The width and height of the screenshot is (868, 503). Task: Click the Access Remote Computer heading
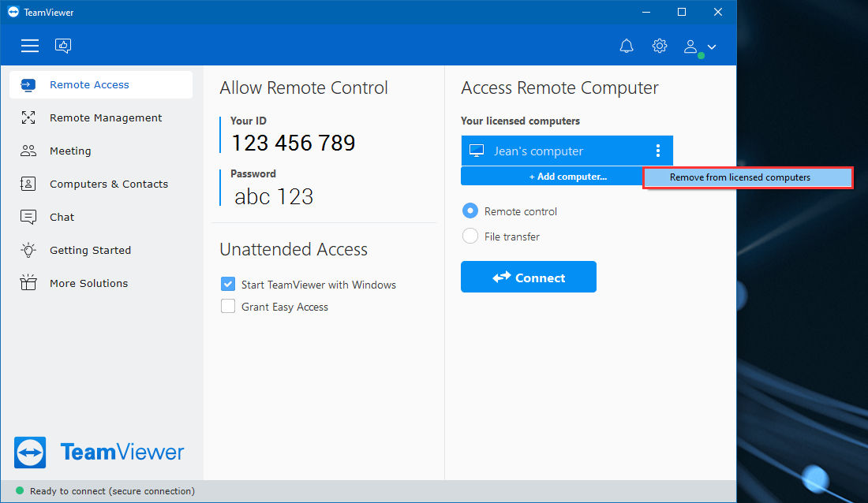pos(559,88)
